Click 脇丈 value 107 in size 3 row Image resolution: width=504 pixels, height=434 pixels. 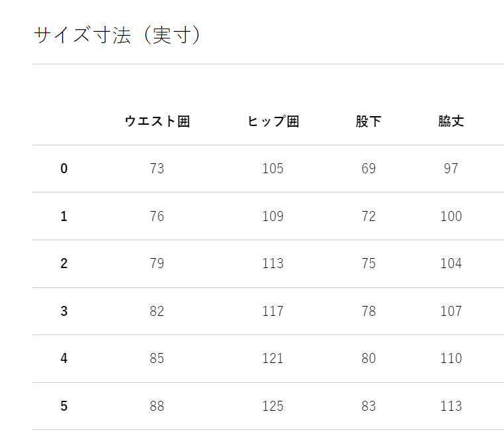tap(451, 311)
